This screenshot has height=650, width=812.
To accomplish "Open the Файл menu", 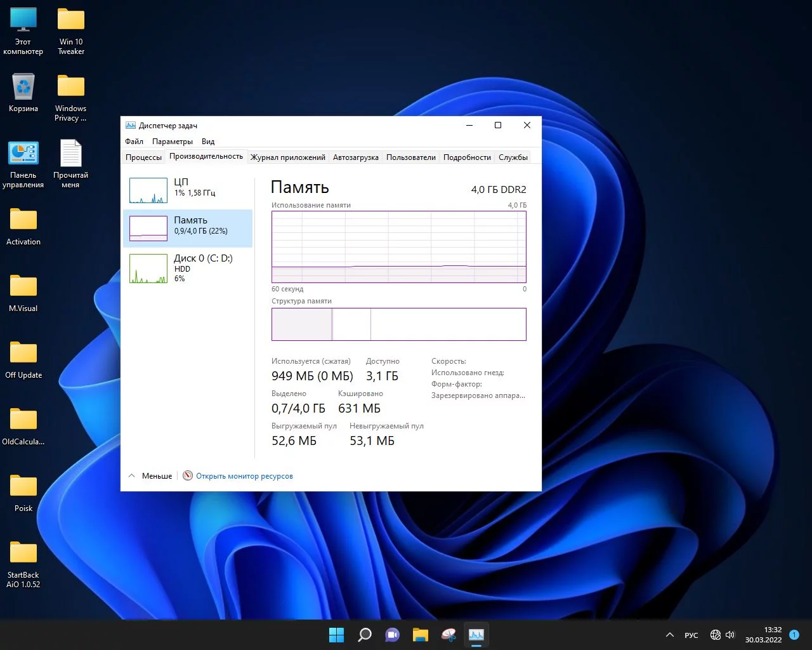I will tap(134, 142).
